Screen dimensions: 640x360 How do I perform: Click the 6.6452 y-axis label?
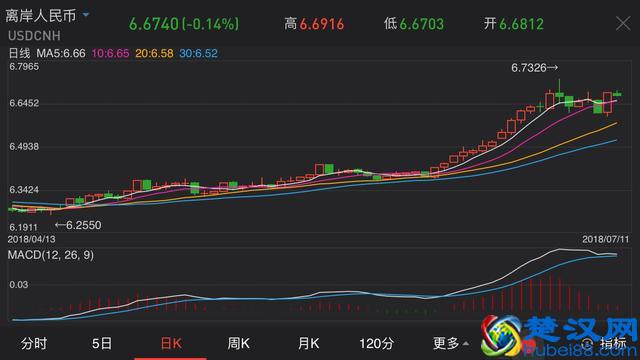(x=24, y=103)
